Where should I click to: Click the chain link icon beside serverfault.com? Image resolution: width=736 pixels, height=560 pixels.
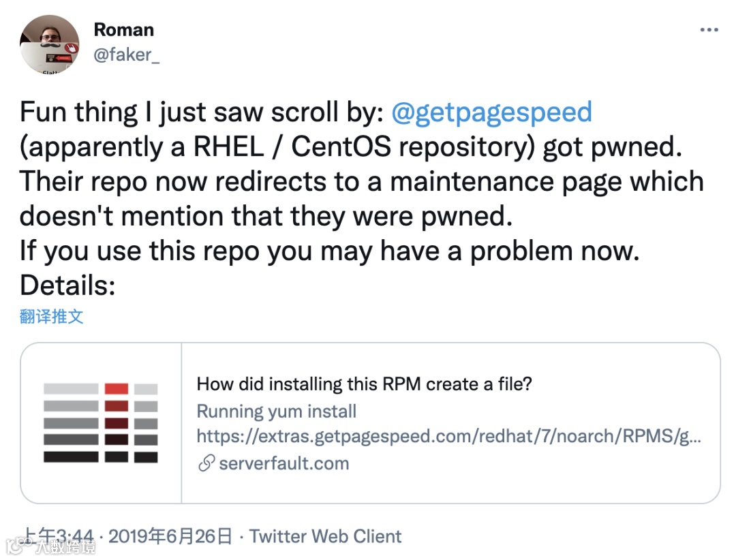click(206, 463)
